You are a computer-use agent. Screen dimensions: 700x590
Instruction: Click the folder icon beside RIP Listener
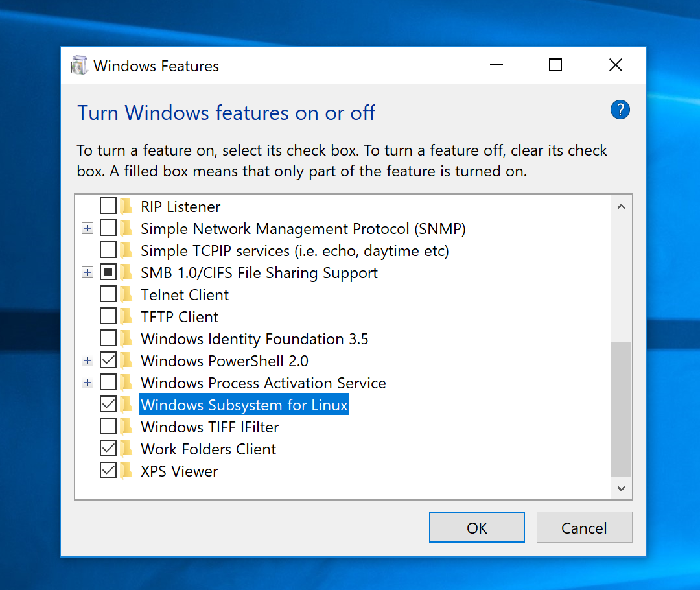coord(126,207)
